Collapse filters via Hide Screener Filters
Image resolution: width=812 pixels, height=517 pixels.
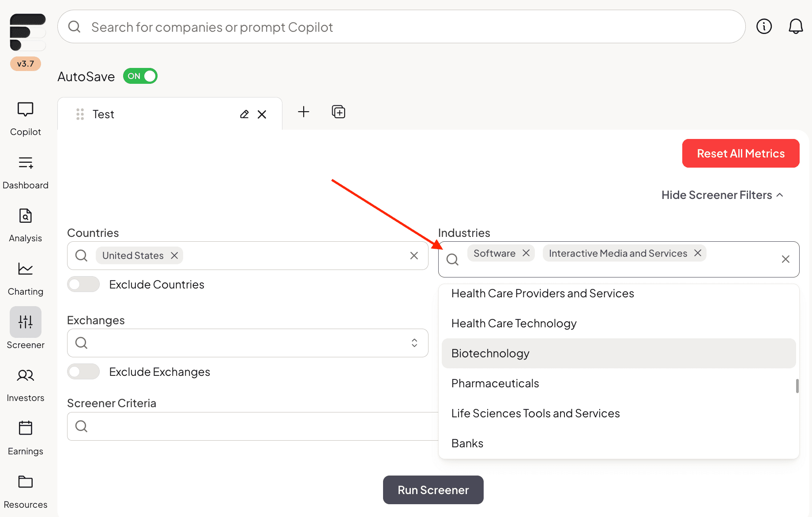tap(722, 195)
